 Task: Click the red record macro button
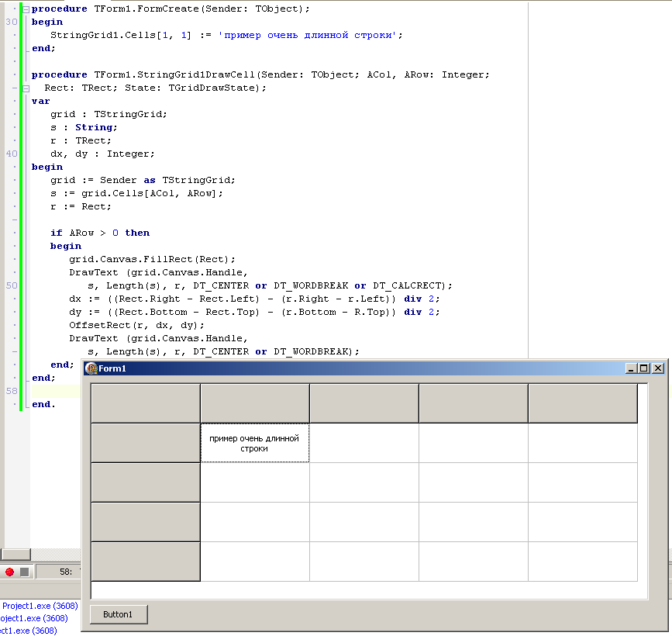(x=9, y=572)
